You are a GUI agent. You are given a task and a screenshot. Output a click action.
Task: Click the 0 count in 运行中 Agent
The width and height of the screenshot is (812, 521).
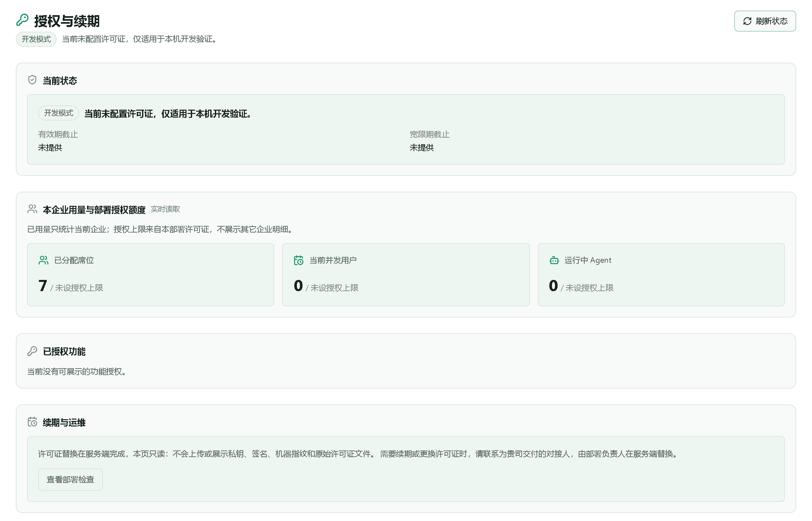pyautogui.click(x=553, y=286)
